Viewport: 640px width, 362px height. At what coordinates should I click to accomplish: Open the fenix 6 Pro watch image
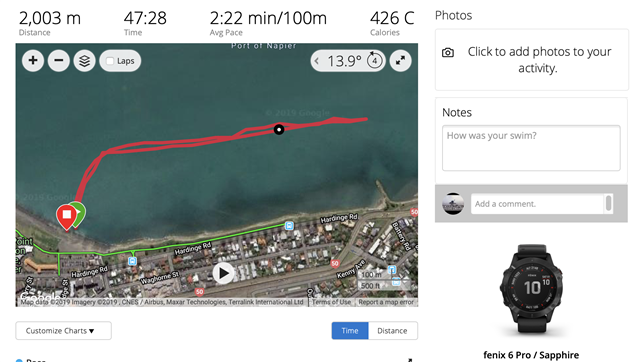pos(531,289)
